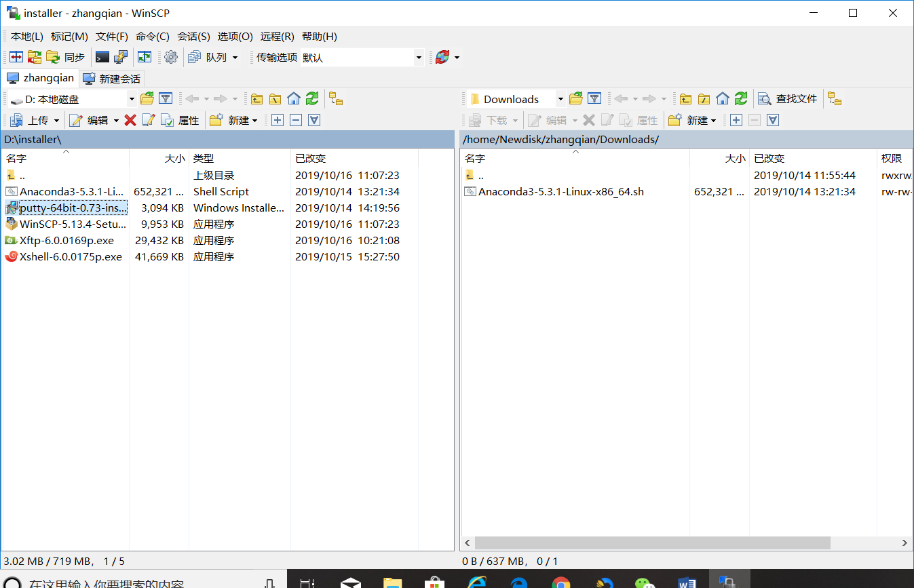Open the 命令(C) menu
Screen dimensions: 914x588
tap(153, 37)
